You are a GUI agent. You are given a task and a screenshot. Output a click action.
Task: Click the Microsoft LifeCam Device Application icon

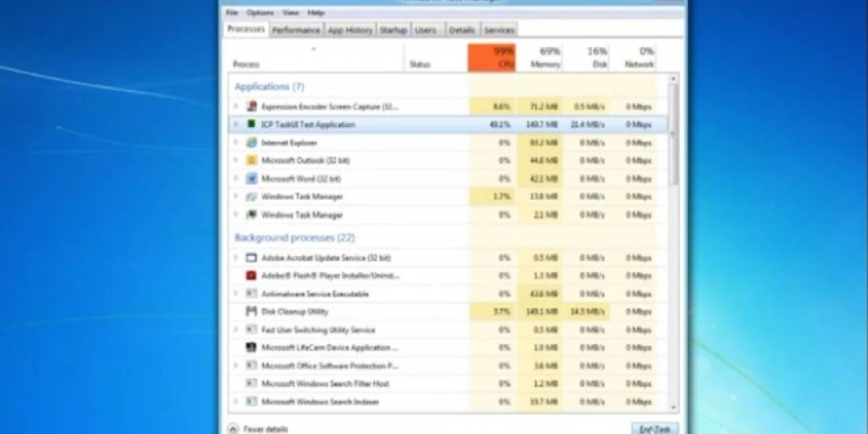252,348
